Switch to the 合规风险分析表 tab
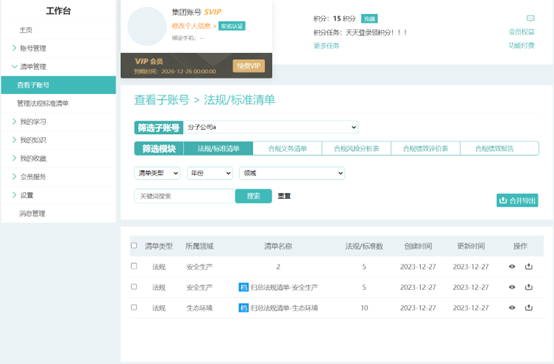Image resolution: width=554 pixels, height=364 pixels. pos(356,148)
